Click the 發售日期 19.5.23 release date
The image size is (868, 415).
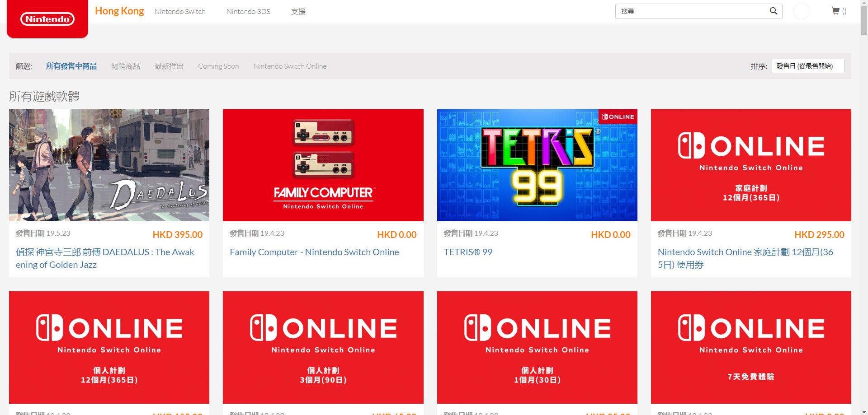coord(43,233)
